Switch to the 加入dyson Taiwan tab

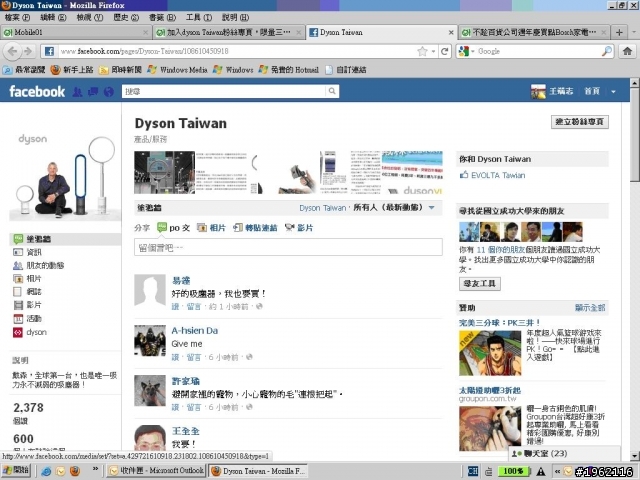[229, 32]
